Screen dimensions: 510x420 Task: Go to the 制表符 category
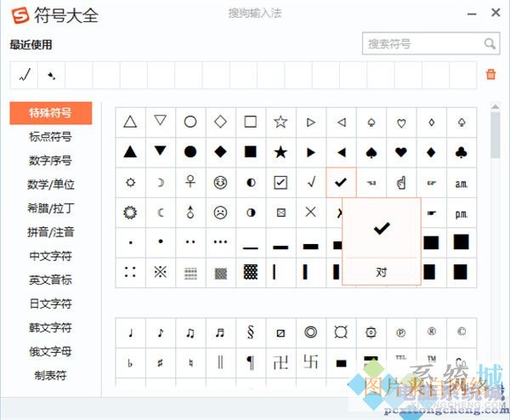(50, 375)
